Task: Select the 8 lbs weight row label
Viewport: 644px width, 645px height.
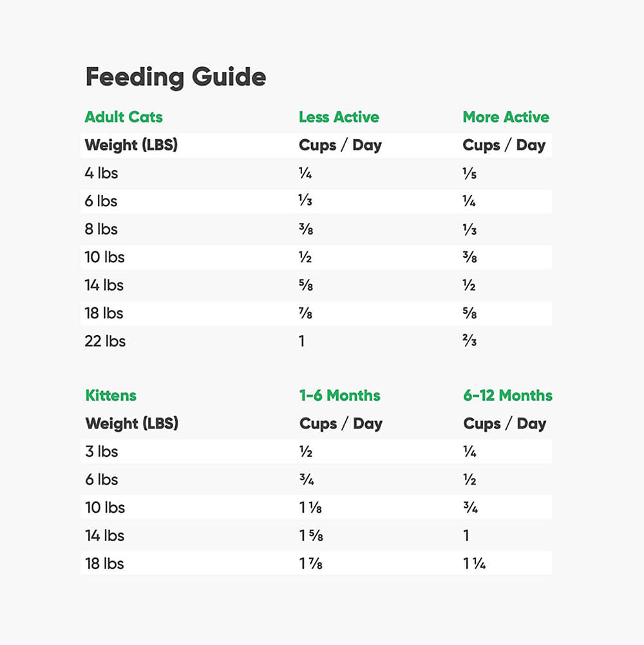Action: (101, 229)
